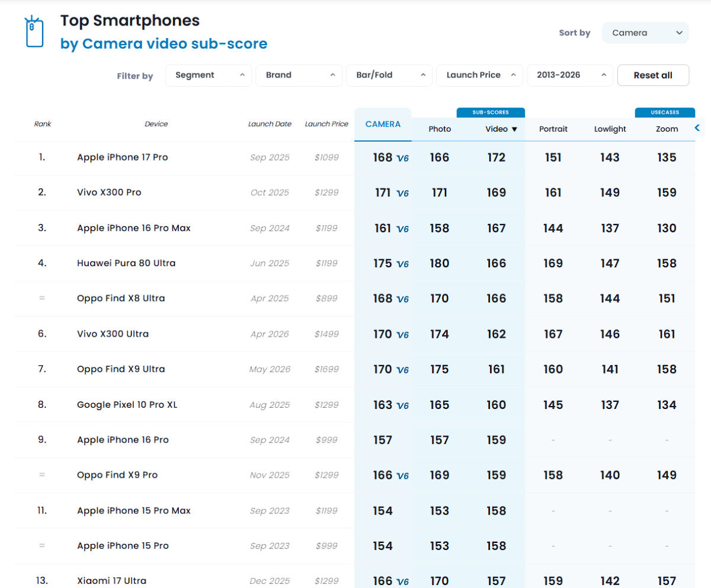The height and width of the screenshot is (588, 711).
Task: Open the Vivo X300 Pro device page
Action: (x=109, y=193)
